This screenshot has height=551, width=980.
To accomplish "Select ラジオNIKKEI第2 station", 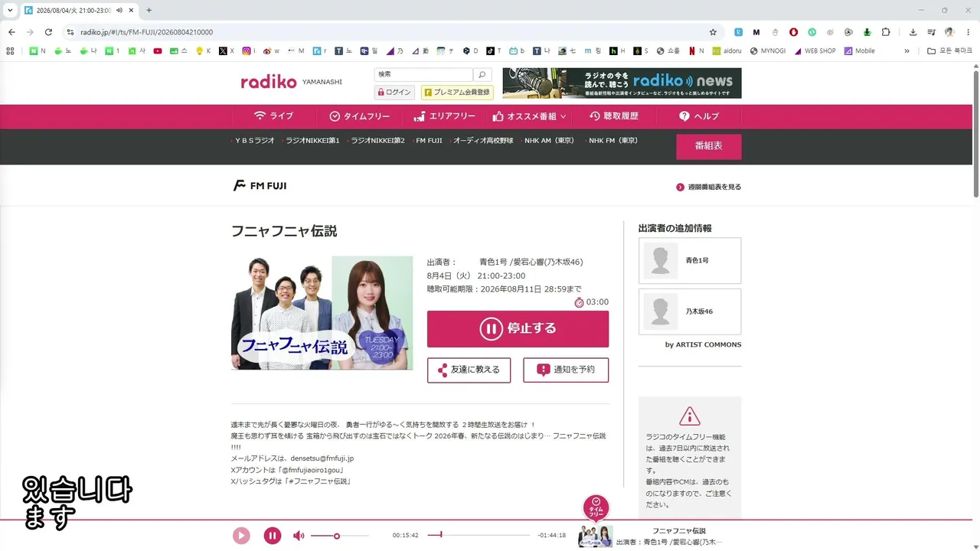I will (x=377, y=141).
